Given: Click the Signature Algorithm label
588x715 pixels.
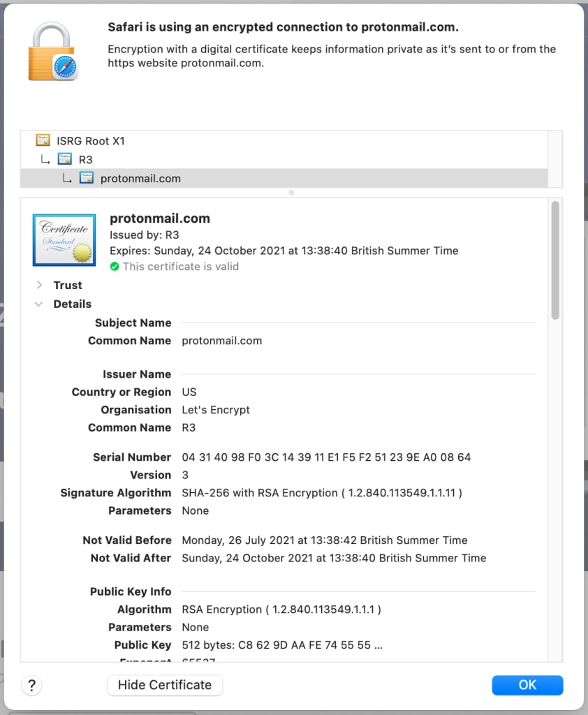Looking at the screenshot, I should tap(116, 493).
